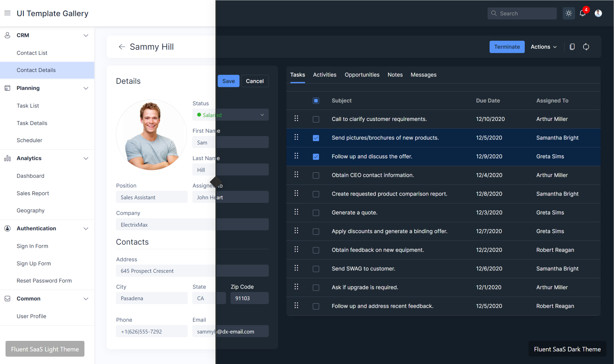
Task: Click the light/dark theme comparison slider handle
Action: 216,182
